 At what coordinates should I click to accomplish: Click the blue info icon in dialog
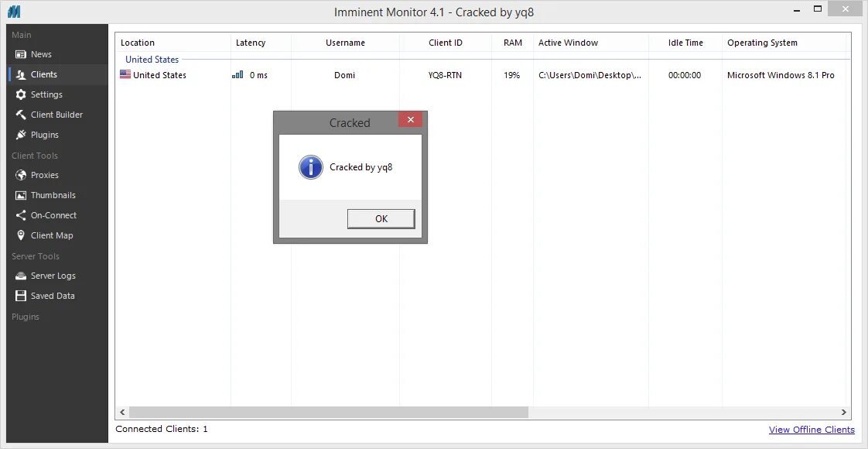(x=310, y=167)
